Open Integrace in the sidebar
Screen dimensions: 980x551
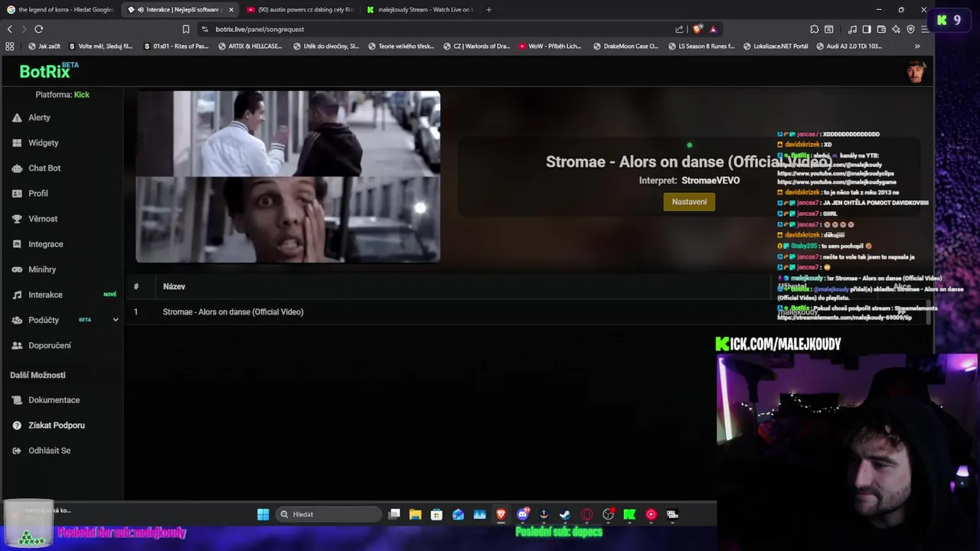[x=45, y=244]
